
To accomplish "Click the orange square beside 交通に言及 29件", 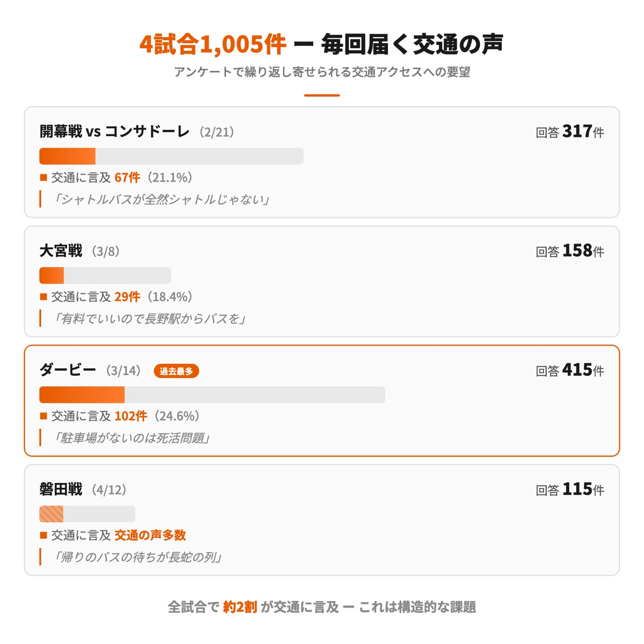I will (43, 297).
